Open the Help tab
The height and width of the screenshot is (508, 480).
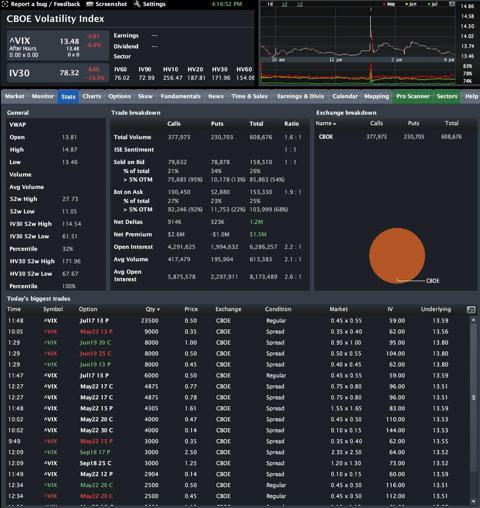point(471,96)
